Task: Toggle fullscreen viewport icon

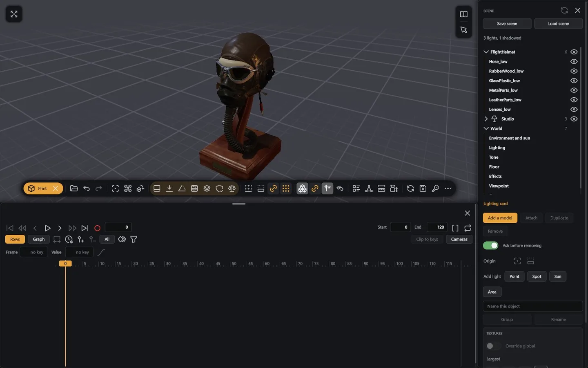Action: (x=14, y=14)
